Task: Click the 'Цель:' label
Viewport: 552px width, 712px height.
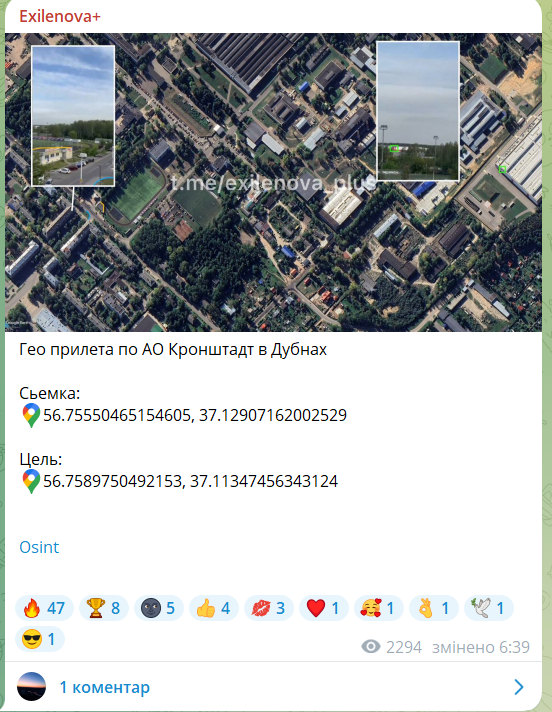Action: click(40, 460)
